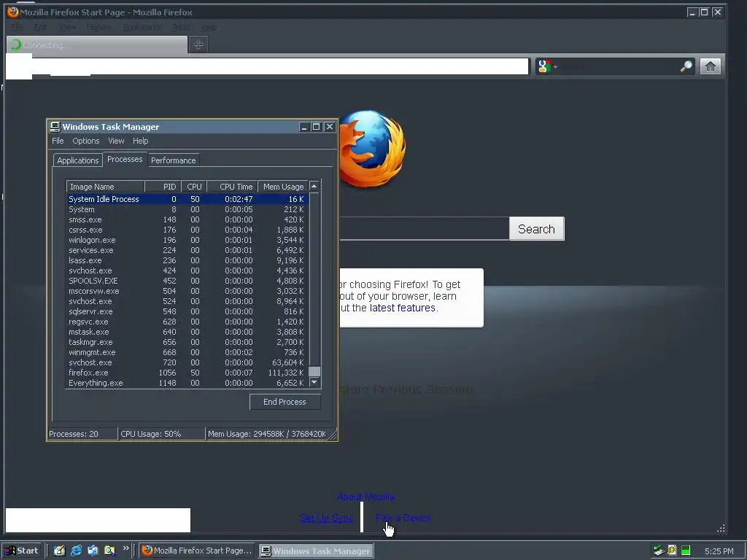This screenshot has height=560, width=747.
Task: Select the smss.exe process
Action: pos(187,219)
